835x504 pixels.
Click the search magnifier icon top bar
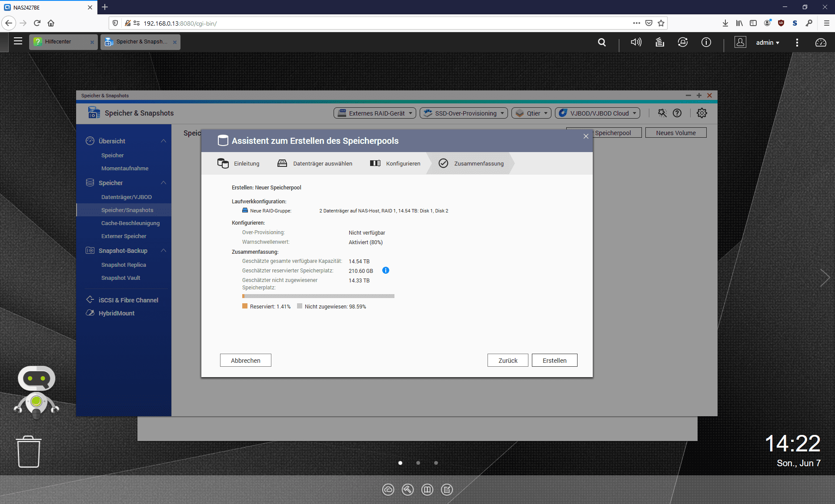(602, 41)
